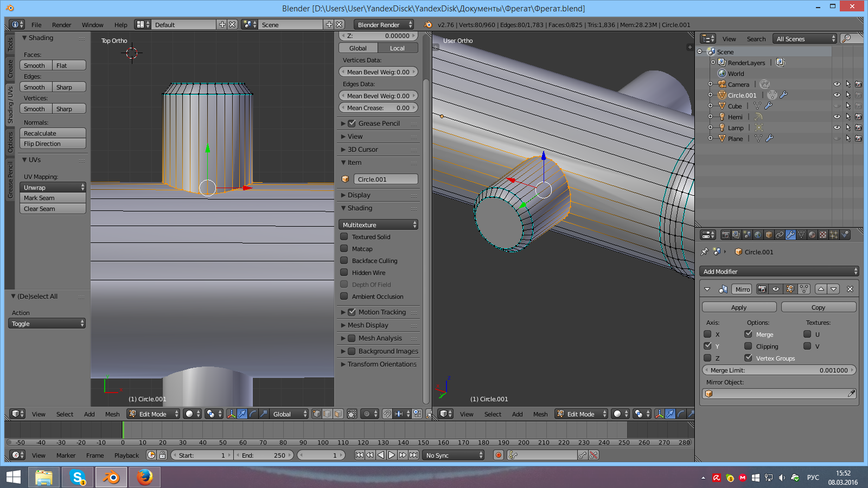Switch to vertex select mode in left viewport
Viewport: 868px width, 488px height.
317,414
